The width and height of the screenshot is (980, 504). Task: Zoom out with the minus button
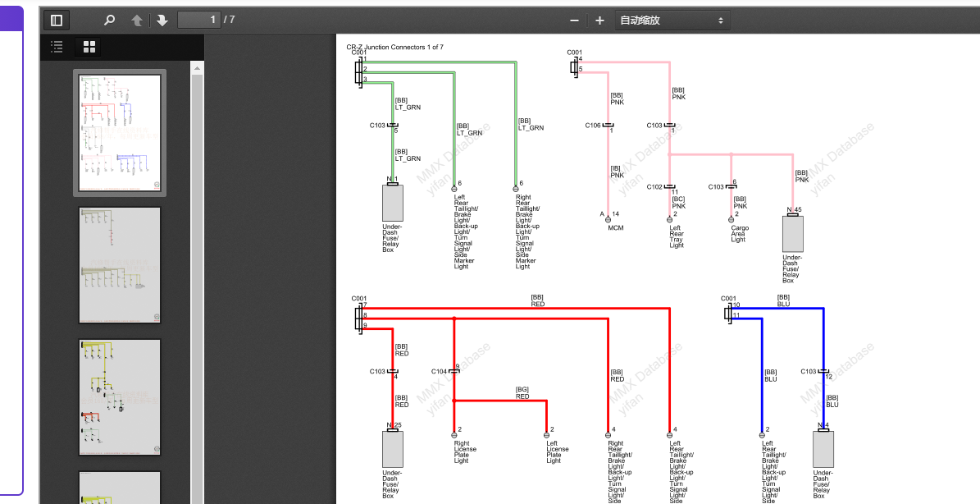(574, 21)
